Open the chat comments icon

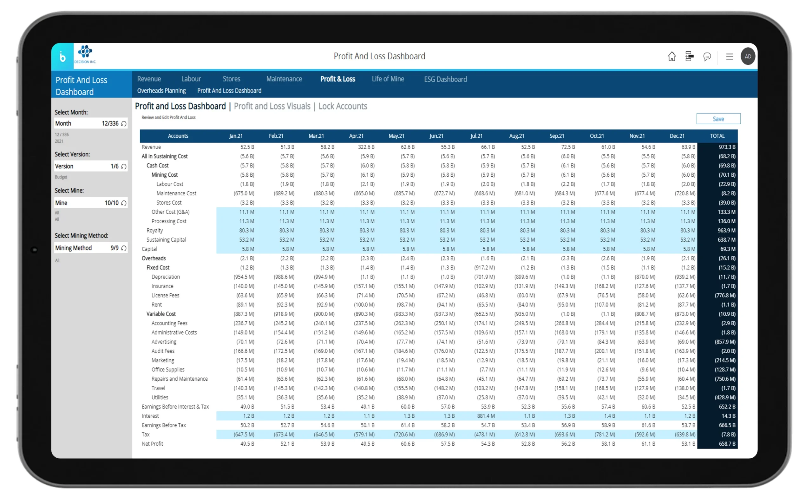[707, 57]
